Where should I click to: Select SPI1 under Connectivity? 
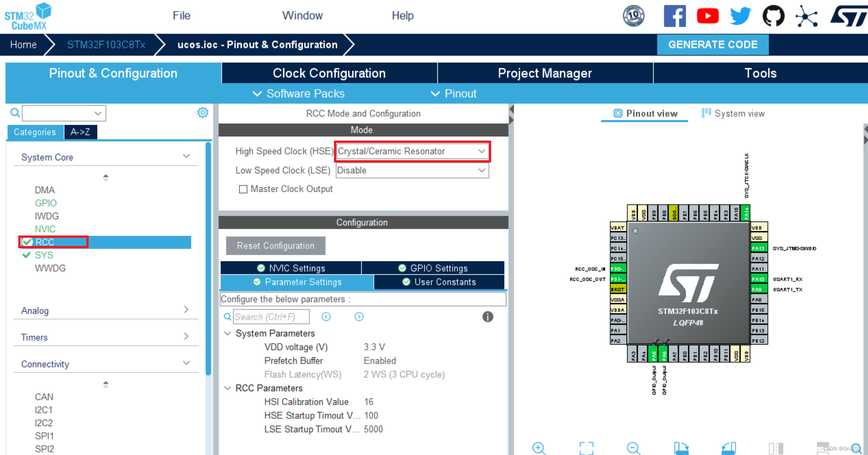[x=44, y=436]
